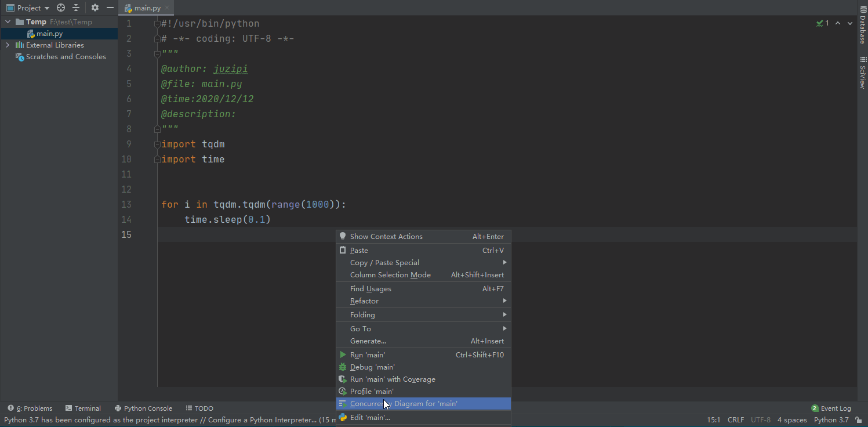The height and width of the screenshot is (427, 868).
Task: Open the Refactor submenu
Action: pos(423,301)
